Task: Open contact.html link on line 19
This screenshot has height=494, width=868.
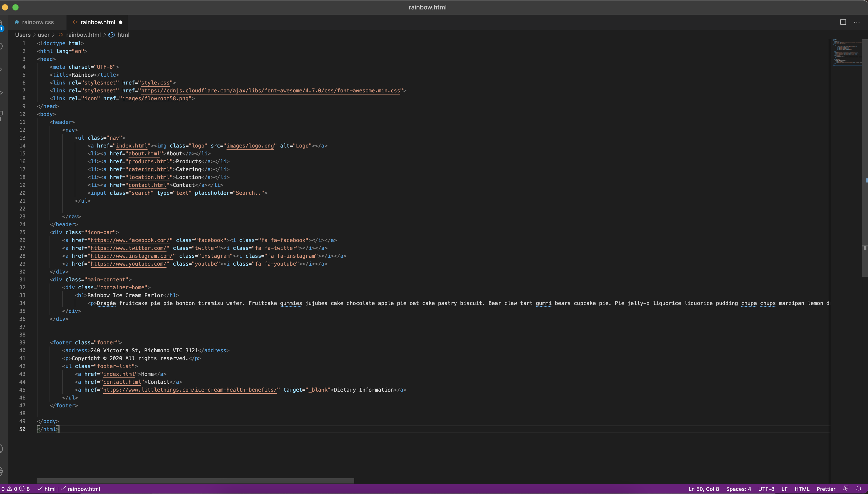Action: coord(147,185)
